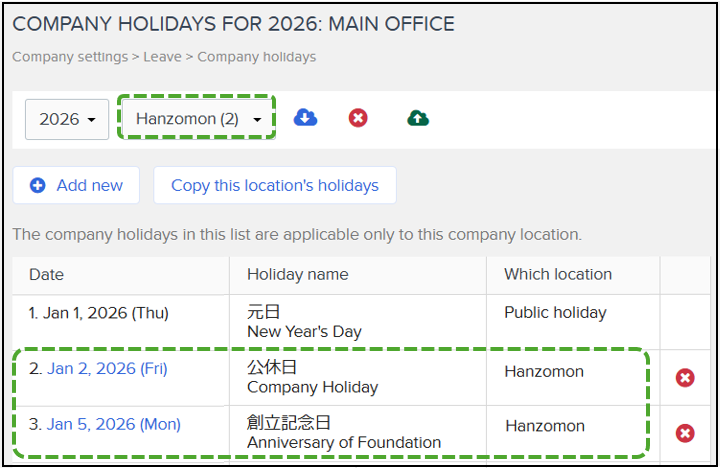Open the Jan 5, 2026 (Mon) date link
Screen dimensions: 720x468
coord(113,424)
